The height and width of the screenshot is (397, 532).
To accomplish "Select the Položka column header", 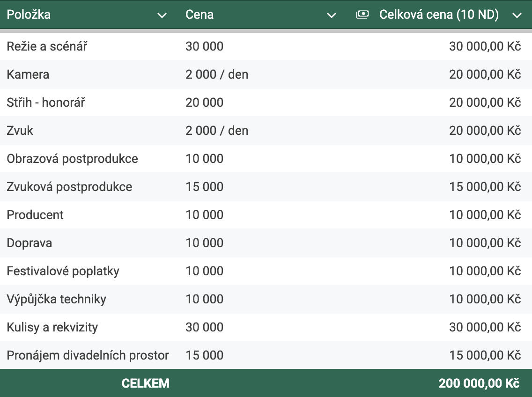I will click(29, 15).
